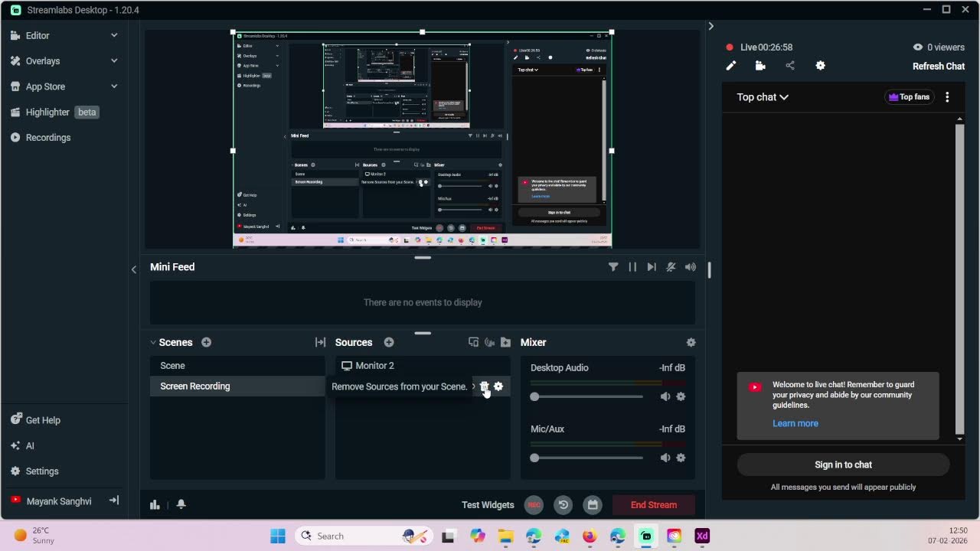The width and height of the screenshot is (980, 551).
Task: Click the taskbar Search box
Action: click(x=364, y=536)
